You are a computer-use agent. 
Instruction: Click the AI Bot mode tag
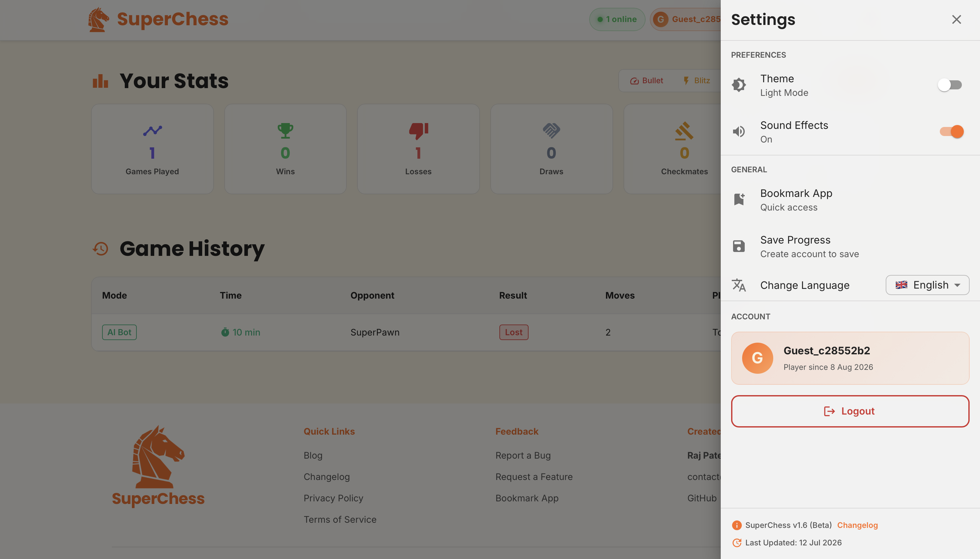click(x=119, y=333)
